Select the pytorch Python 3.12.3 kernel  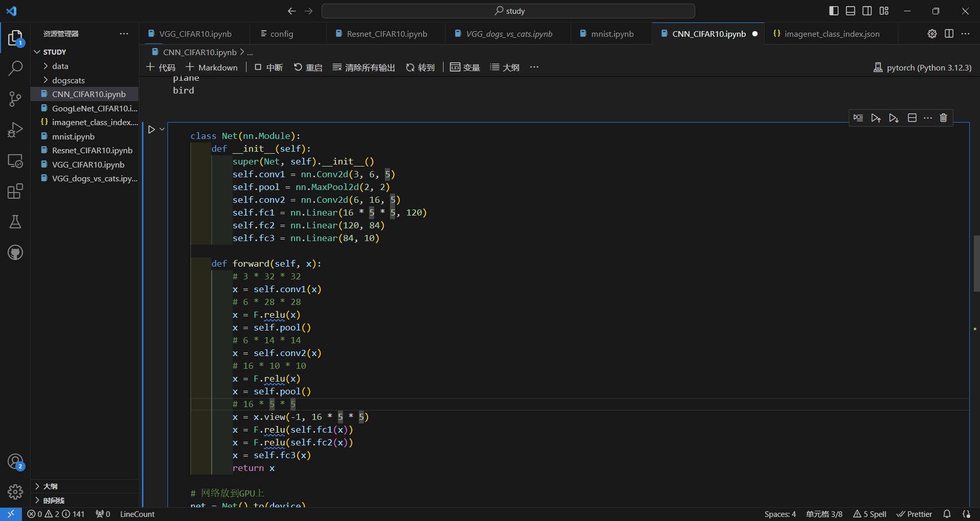923,67
